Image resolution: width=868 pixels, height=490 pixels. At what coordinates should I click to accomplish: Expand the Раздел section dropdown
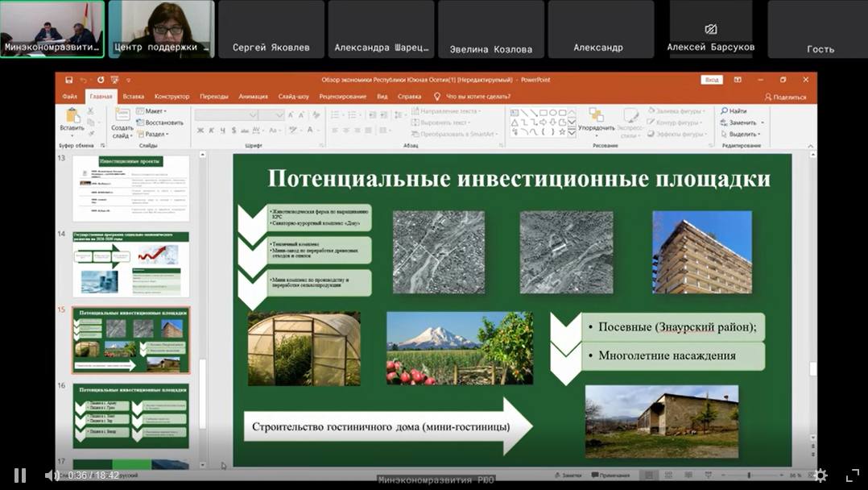tap(155, 135)
